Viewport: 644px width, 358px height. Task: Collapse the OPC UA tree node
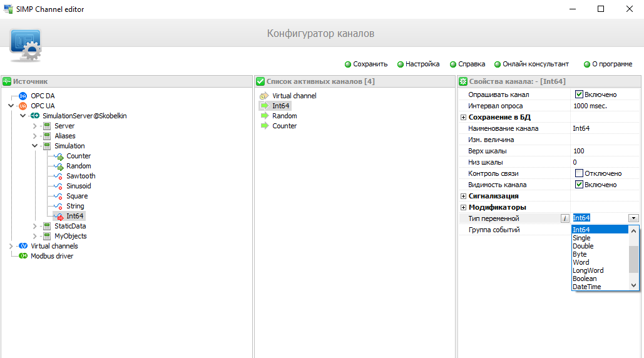(x=11, y=106)
